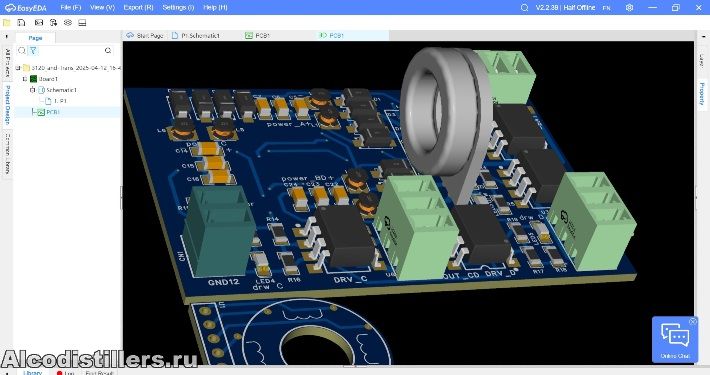Select PCB1 in the project tree
This screenshot has width=710, height=375.
53,112
